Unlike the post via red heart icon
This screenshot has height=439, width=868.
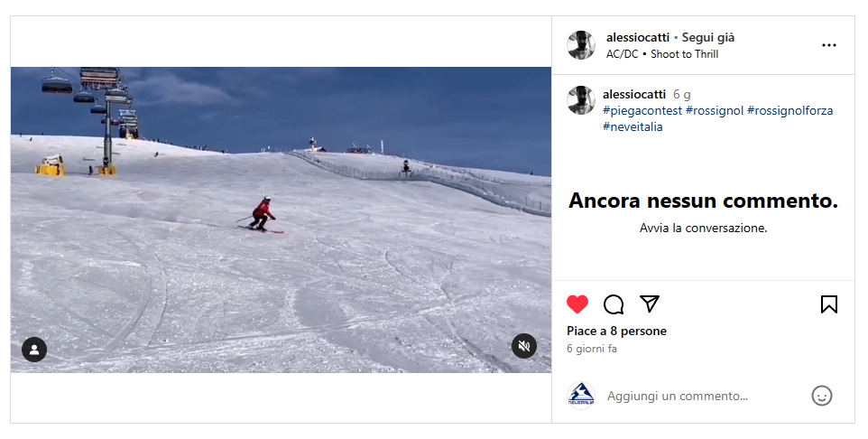tap(577, 304)
